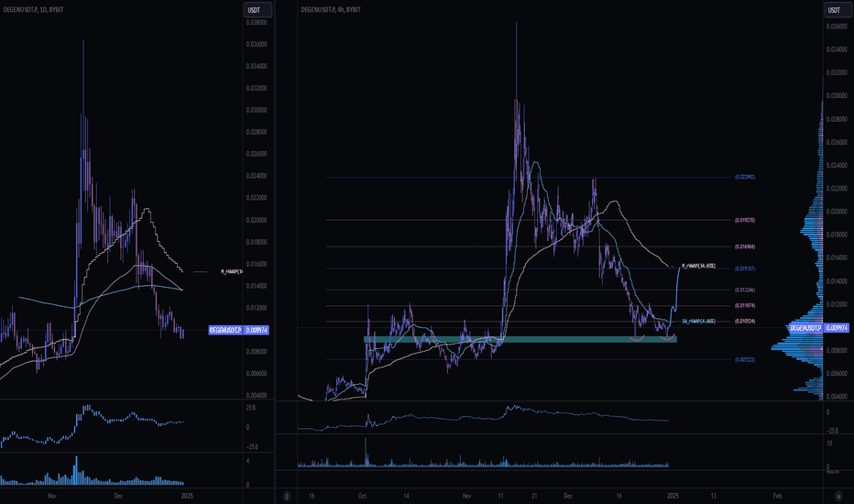Select the M_rVWAP label on the 4h chart
Screen dimensions: 854x504
click(x=698, y=266)
